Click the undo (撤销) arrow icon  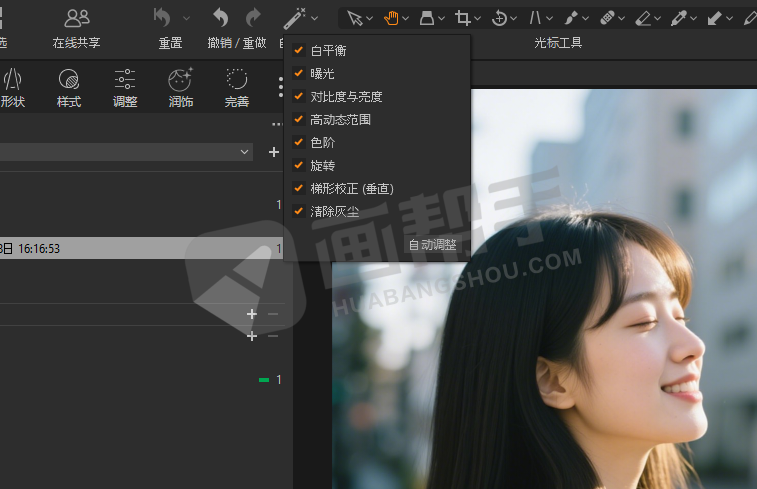221,18
